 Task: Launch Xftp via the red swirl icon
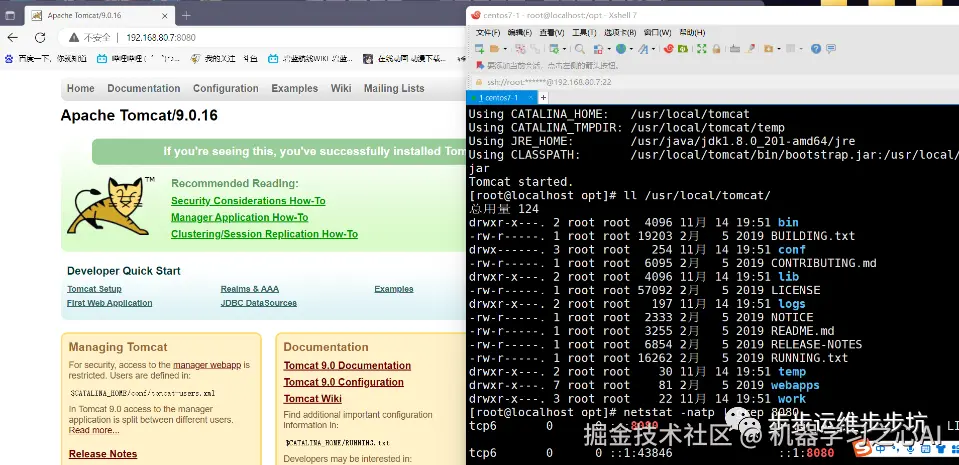tap(668, 49)
